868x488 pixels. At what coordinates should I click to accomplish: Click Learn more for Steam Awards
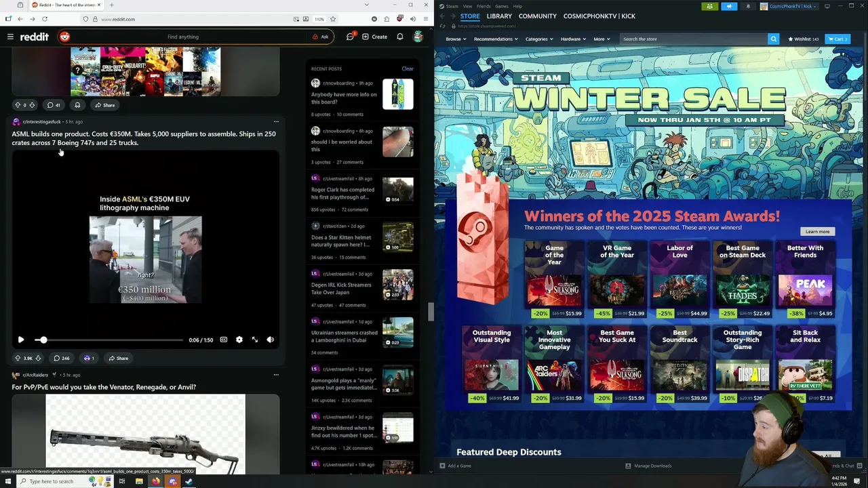pos(817,231)
